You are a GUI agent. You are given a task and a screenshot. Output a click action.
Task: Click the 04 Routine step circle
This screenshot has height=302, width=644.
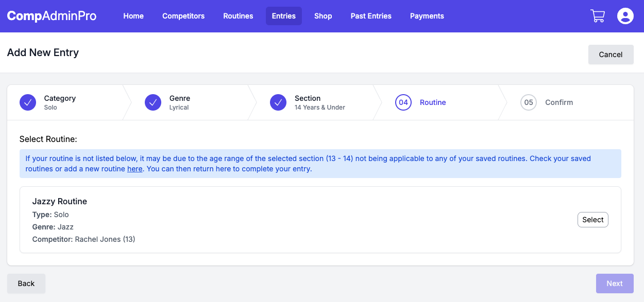[x=403, y=102]
